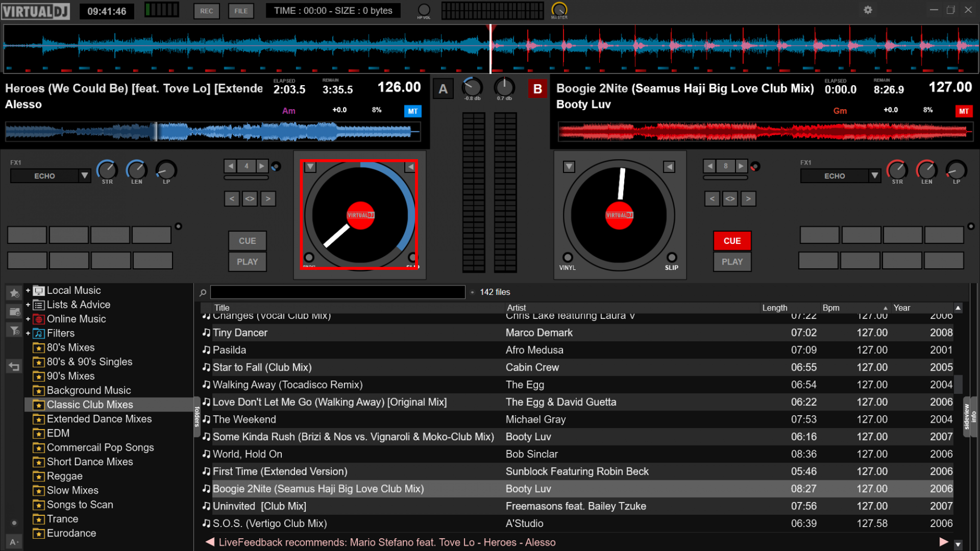Click deck B LP filter knob
The image size is (980, 551).
(957, 170)
